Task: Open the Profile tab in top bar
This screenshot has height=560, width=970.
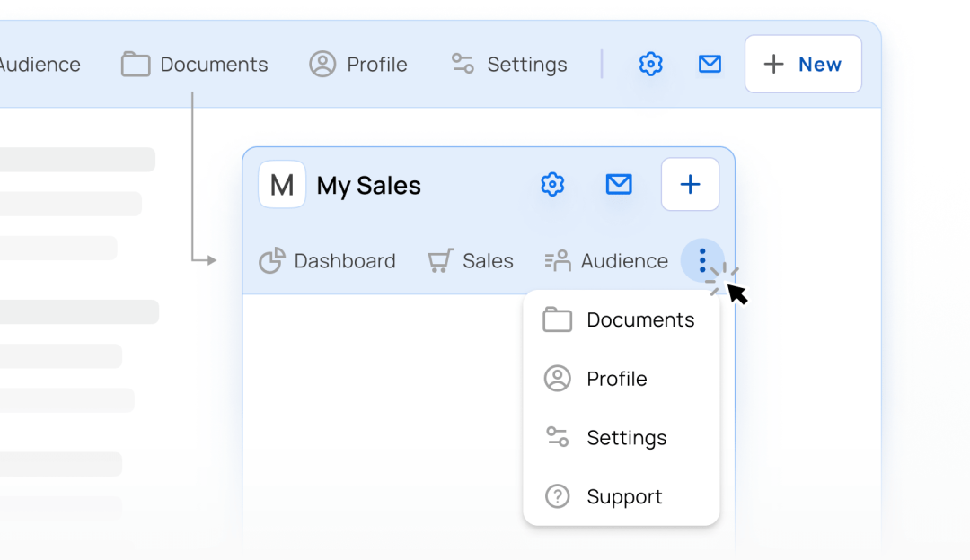Action: pos(359,65)
